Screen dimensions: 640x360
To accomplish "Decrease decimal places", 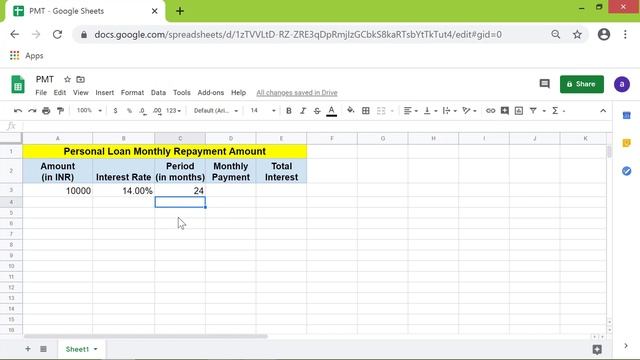I will coord(142,111).
